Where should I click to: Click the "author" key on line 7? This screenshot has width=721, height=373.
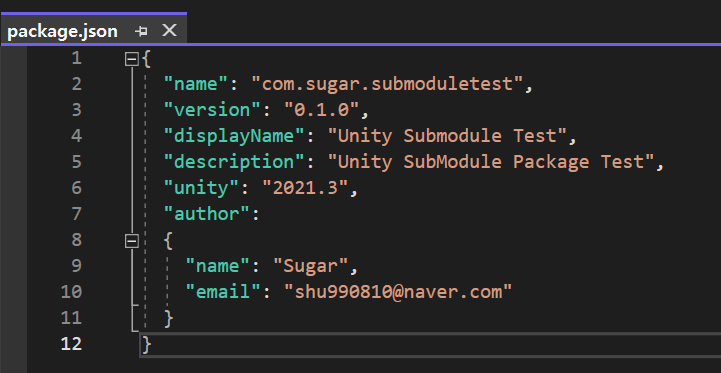tap(207, 214)
